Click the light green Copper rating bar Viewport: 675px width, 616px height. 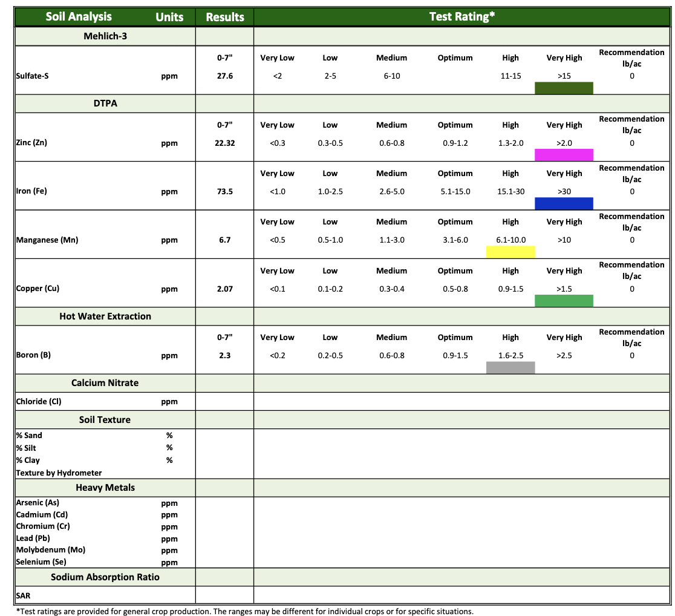pos(564,301)
